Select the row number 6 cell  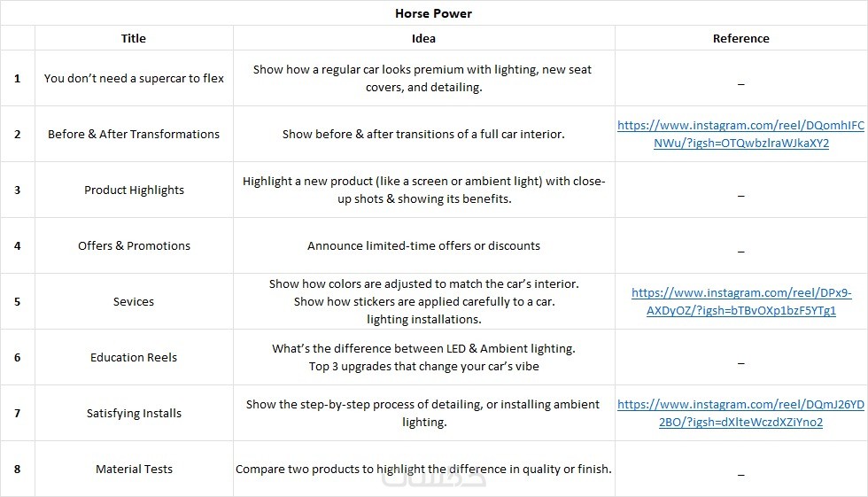pos(17,357)
